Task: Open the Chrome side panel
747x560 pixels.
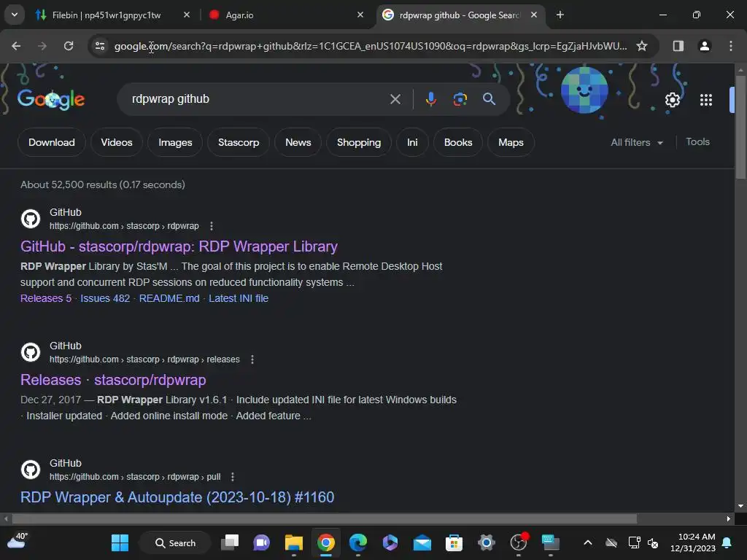Action: tap(678, 46)
